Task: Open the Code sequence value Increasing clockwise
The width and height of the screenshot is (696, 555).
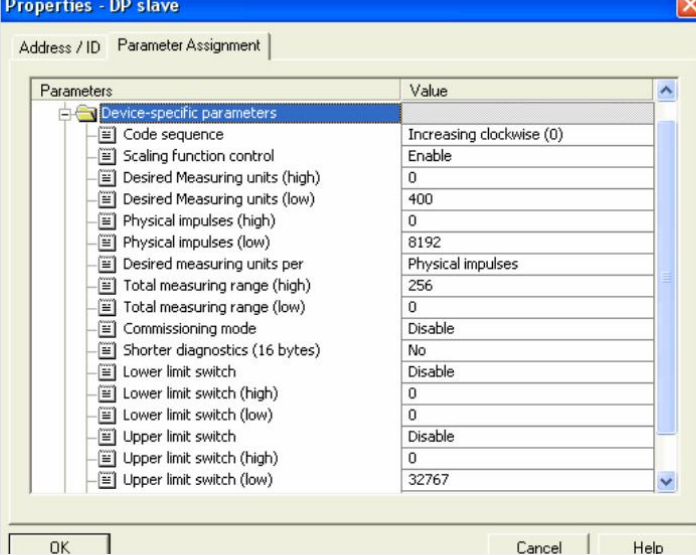Action: pos(527,135)
